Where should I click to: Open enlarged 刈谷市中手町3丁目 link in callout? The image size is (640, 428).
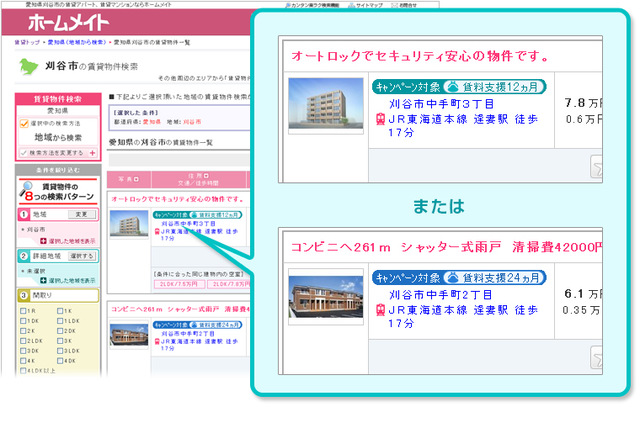pos(441,104)
